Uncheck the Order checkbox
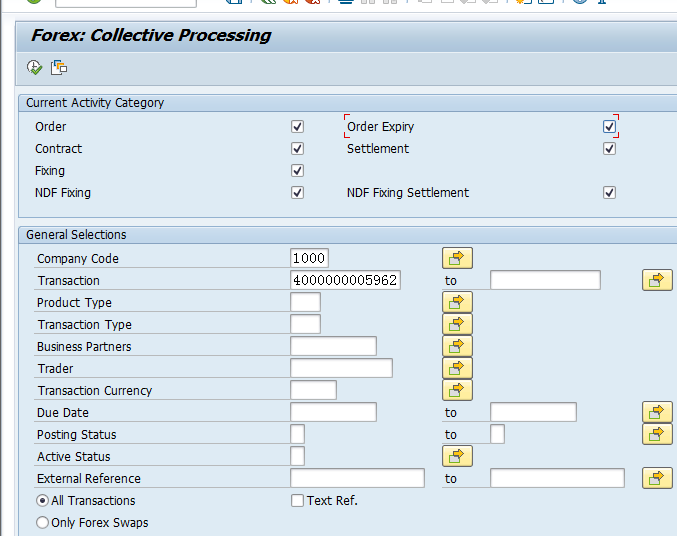The height and width of the screenshot is (536, 677). (297, 127)
